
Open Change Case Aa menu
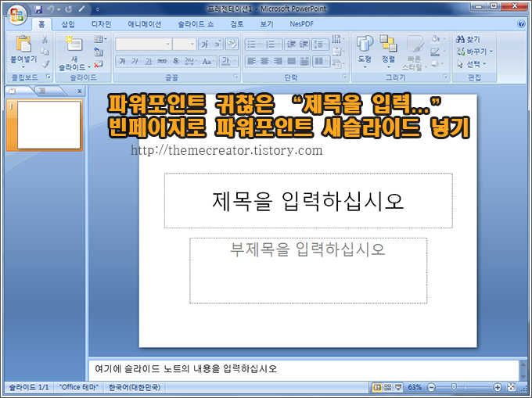point(208,61)
